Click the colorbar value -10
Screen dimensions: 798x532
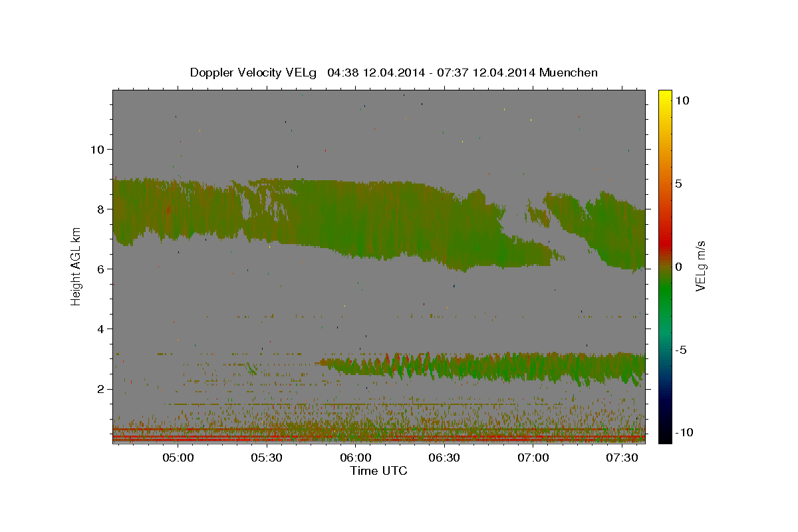[685, 433]
